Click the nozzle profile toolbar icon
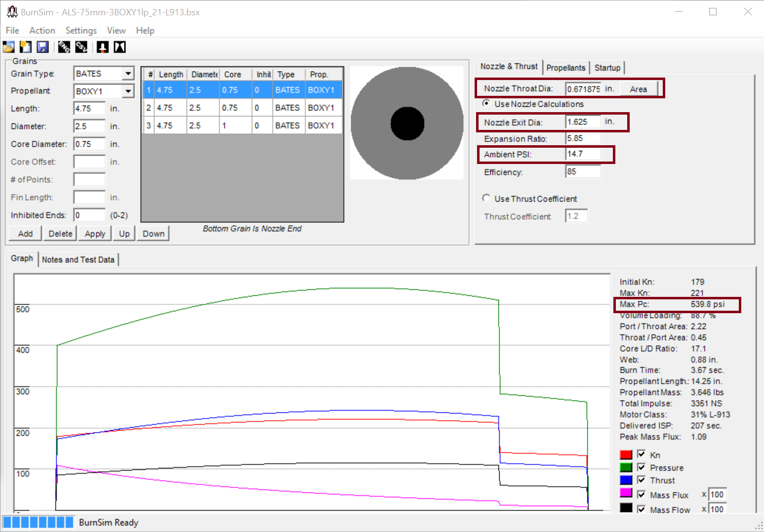 click(120, 47)
